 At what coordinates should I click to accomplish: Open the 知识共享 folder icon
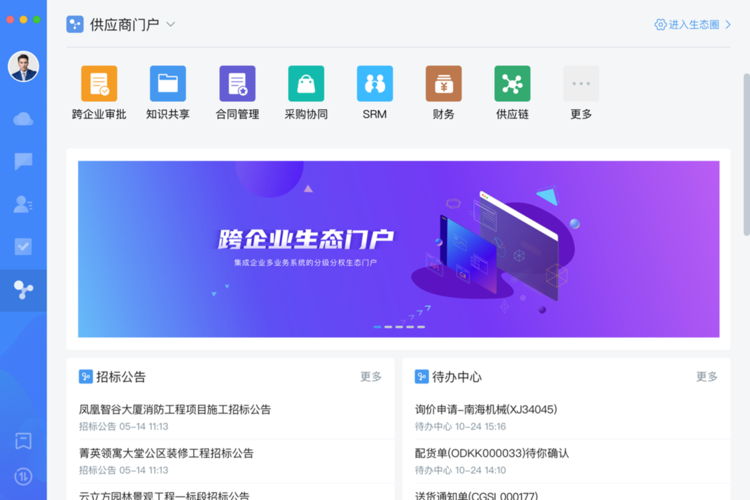point(168,84)
